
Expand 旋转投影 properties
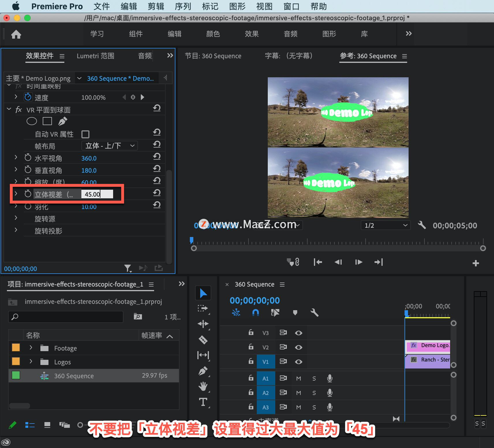tap(16, 230)
